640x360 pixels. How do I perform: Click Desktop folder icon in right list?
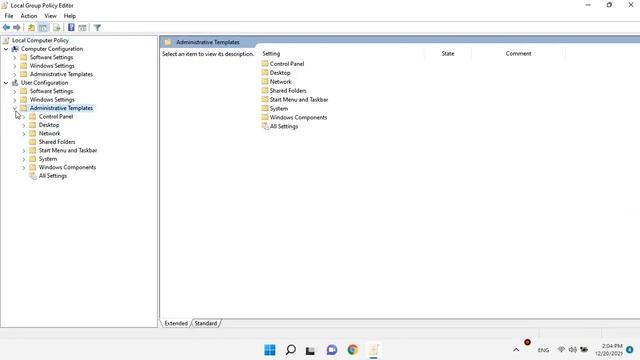pyautogui.click(x=265, y=73)
